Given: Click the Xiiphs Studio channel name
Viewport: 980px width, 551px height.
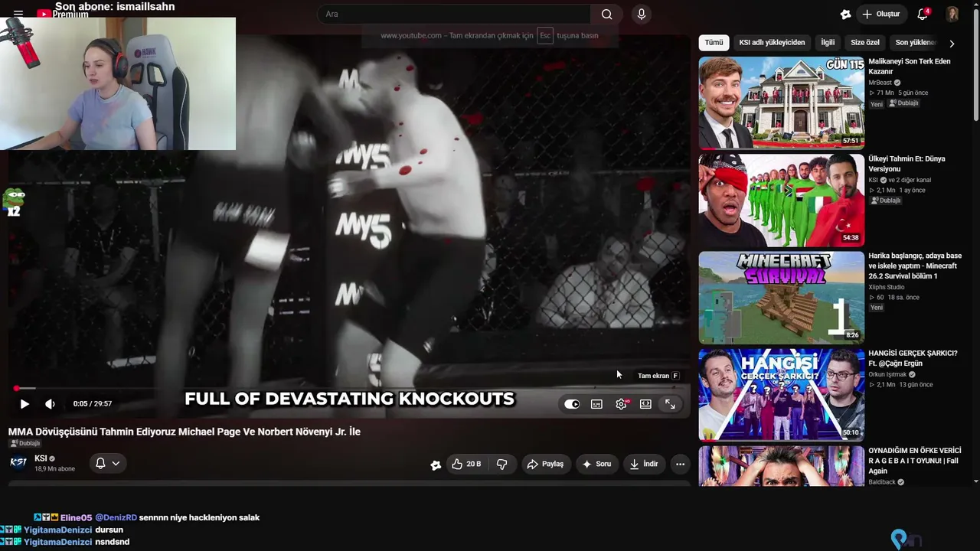Looking at the screenshot, I should click(x=886, y=287).
